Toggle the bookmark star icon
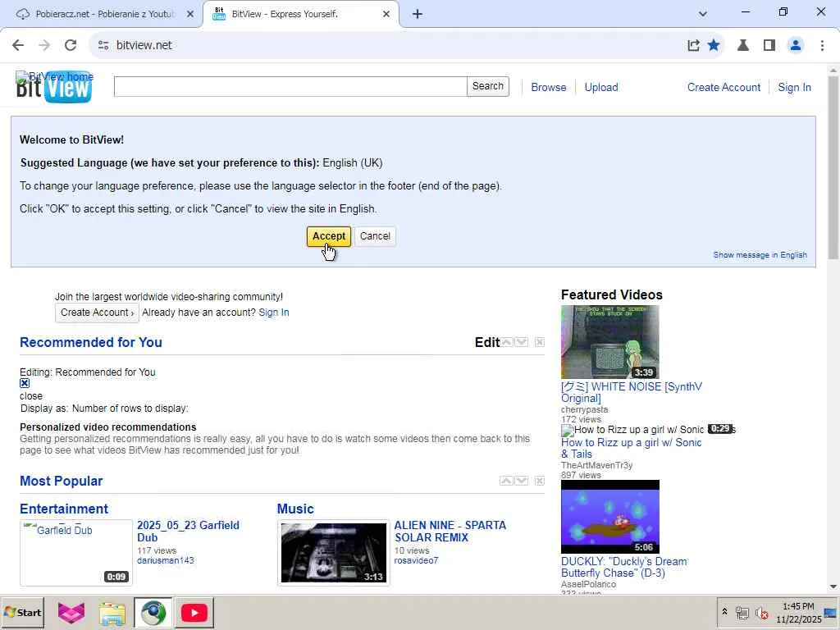This screenshot has height=630, width=840. pyautogui.click(x=714, y=46)
